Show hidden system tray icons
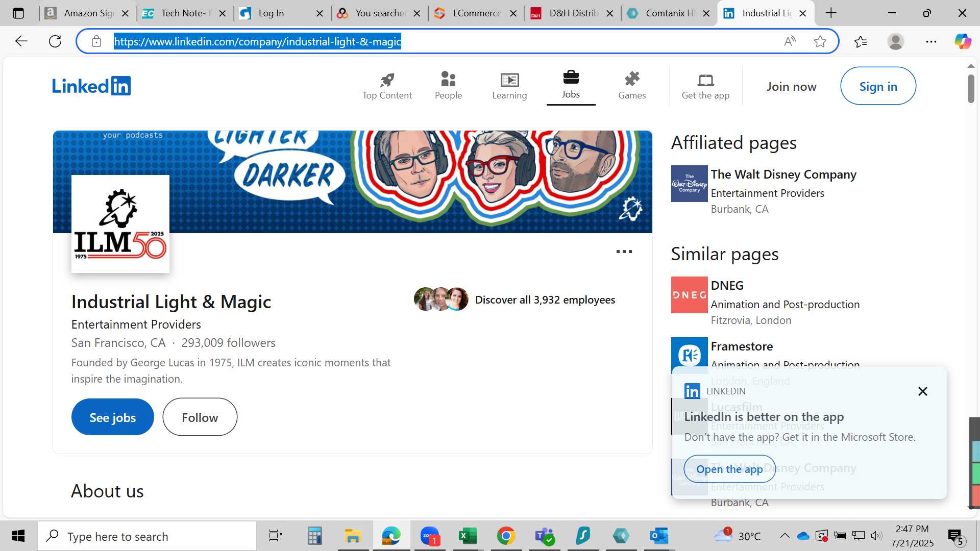 (785, 536)
